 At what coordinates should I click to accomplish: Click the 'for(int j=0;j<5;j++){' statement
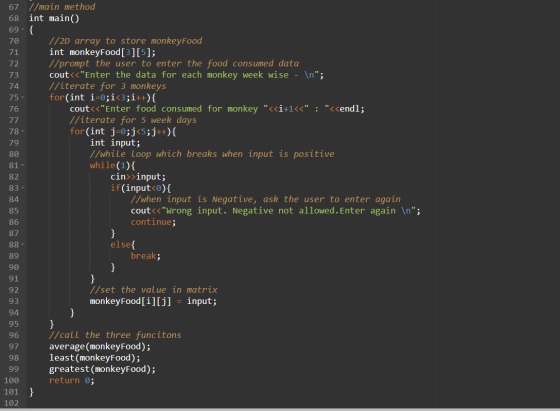pos(123,131)
